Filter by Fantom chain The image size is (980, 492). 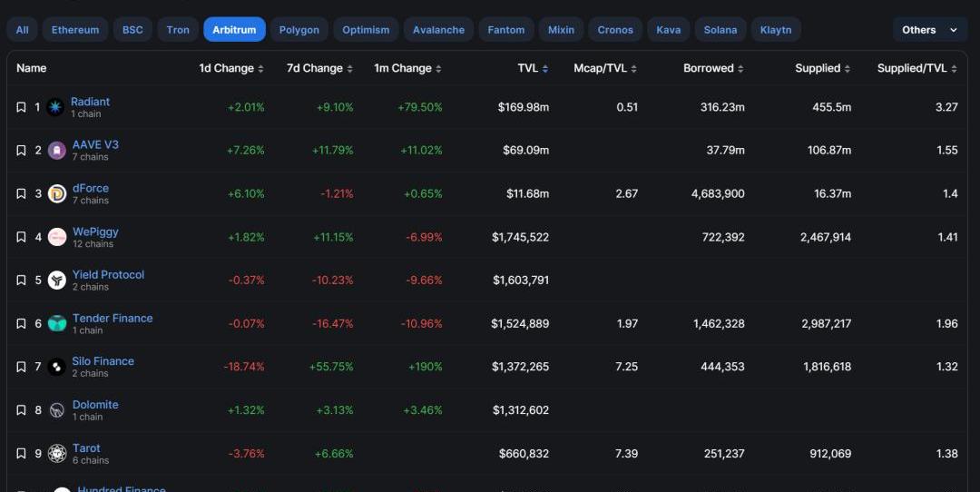coord(506,29)
